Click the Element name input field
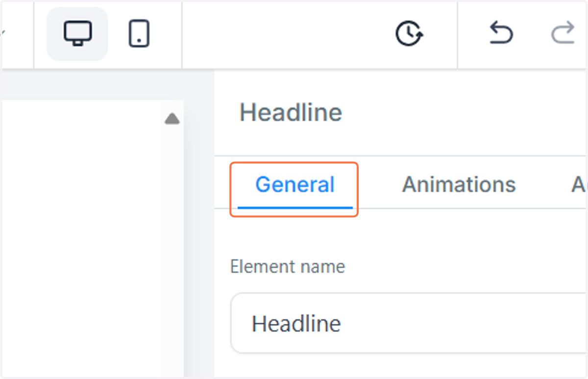 pos(409,323)
